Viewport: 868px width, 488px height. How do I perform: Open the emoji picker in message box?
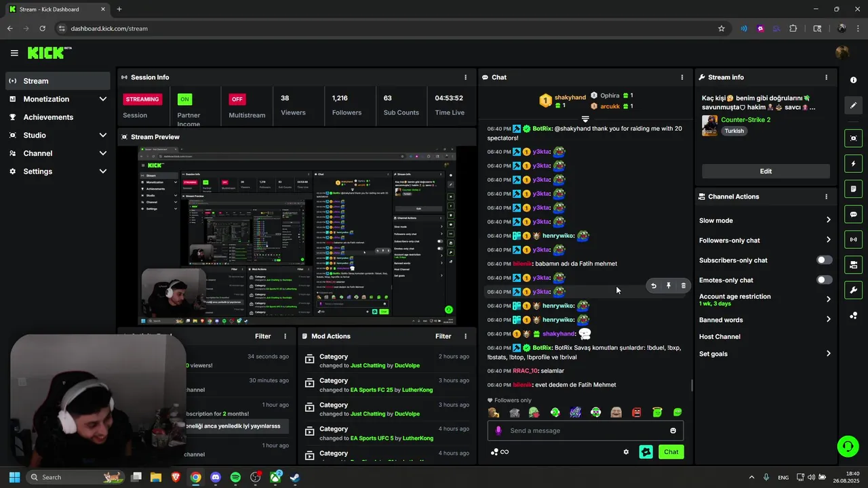[673, 430]
